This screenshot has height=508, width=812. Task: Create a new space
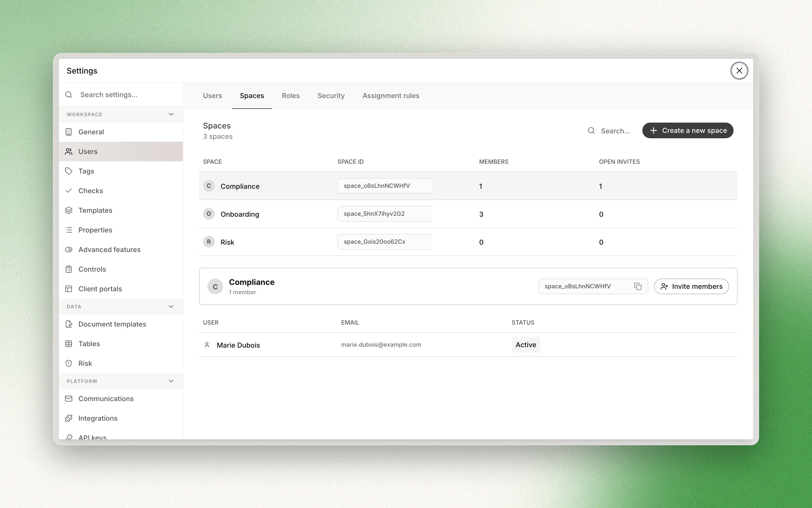[x=688, y=130]
